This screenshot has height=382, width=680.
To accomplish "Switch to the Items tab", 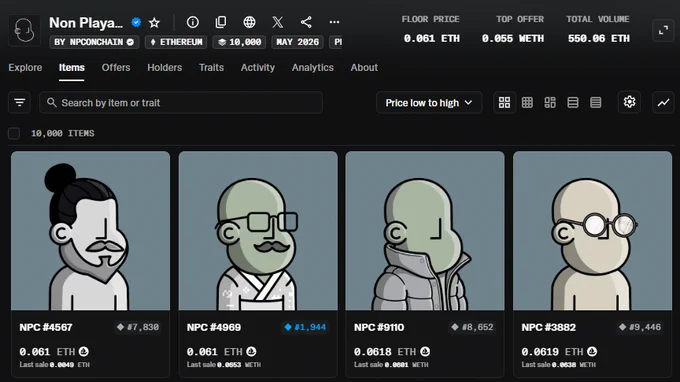I will 72,68.
